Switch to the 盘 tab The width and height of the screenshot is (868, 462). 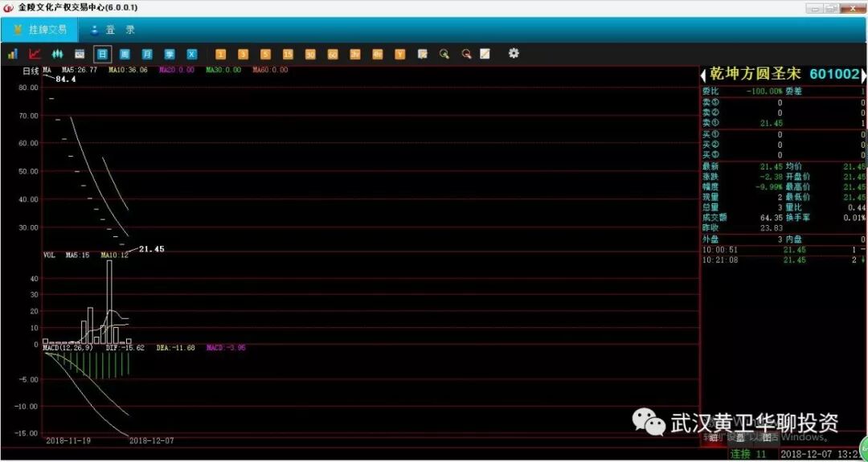739,438
